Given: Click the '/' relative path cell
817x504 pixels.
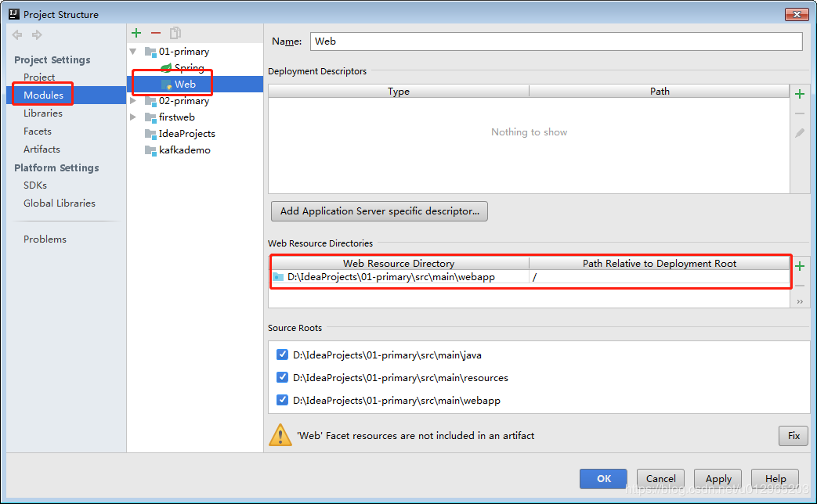Looking at the screenshot, I should pos(659,277).
